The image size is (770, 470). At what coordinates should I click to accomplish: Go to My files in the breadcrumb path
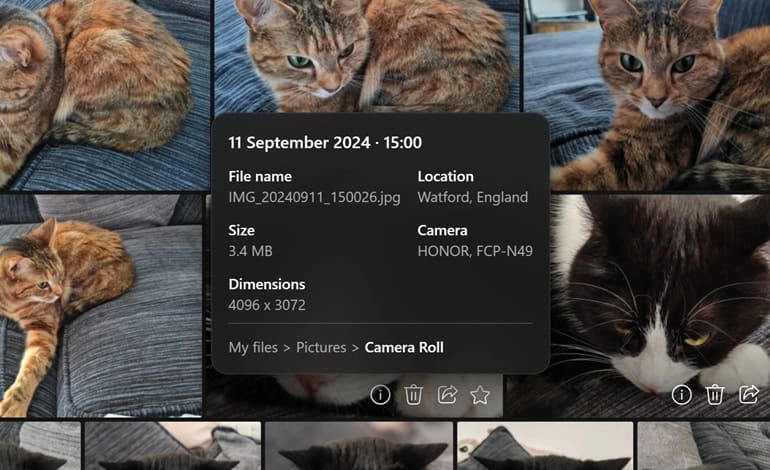[252, 347]
